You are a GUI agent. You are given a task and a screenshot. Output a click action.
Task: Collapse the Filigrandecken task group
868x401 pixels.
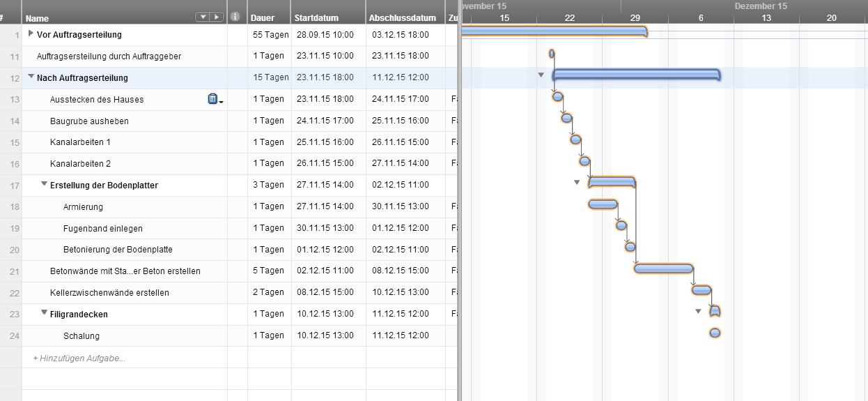(x=44, y=314)
